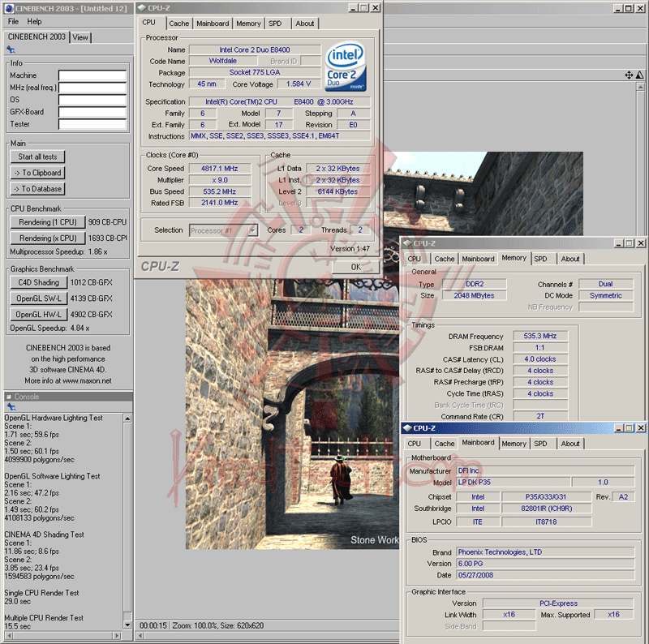
Task: Click the OS input field
Action: 92,100
